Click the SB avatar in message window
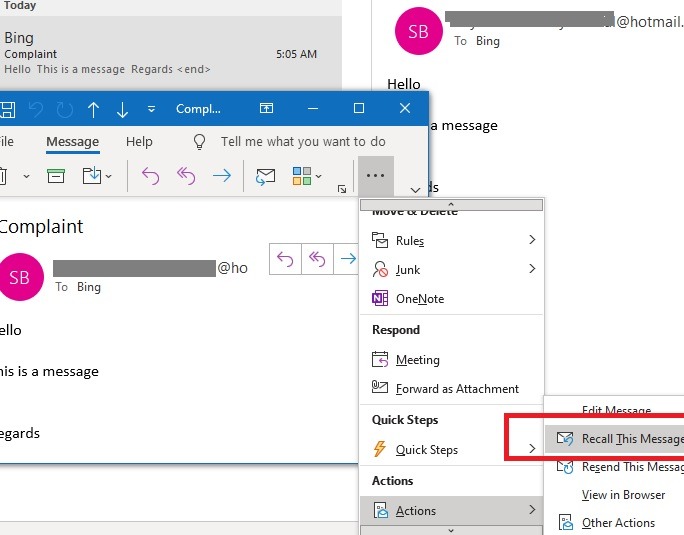Screen dimensions: 684x535 [20, 278]
